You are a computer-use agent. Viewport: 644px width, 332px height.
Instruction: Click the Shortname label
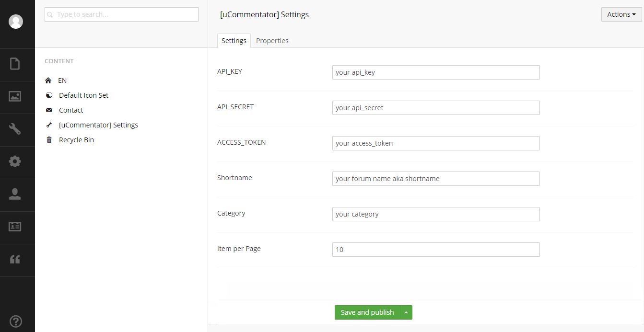coord(234,178)
